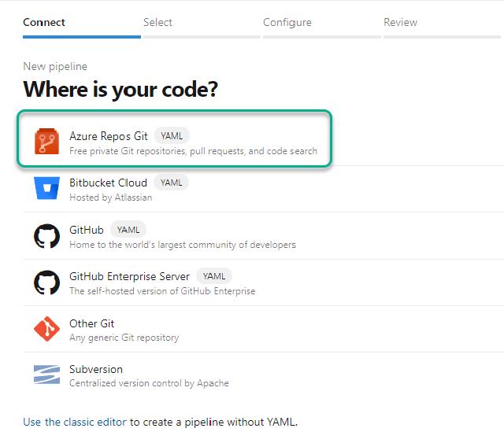Click the GitHub octocat icon
504x443 pixels.
46,236
